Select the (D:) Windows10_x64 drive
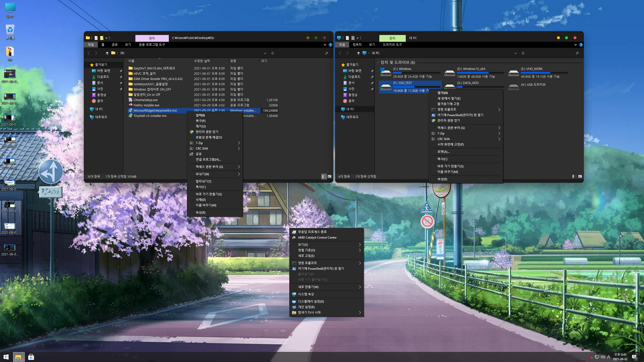The height and width of the screenshot is (362, 644). [x=474, y=73]
